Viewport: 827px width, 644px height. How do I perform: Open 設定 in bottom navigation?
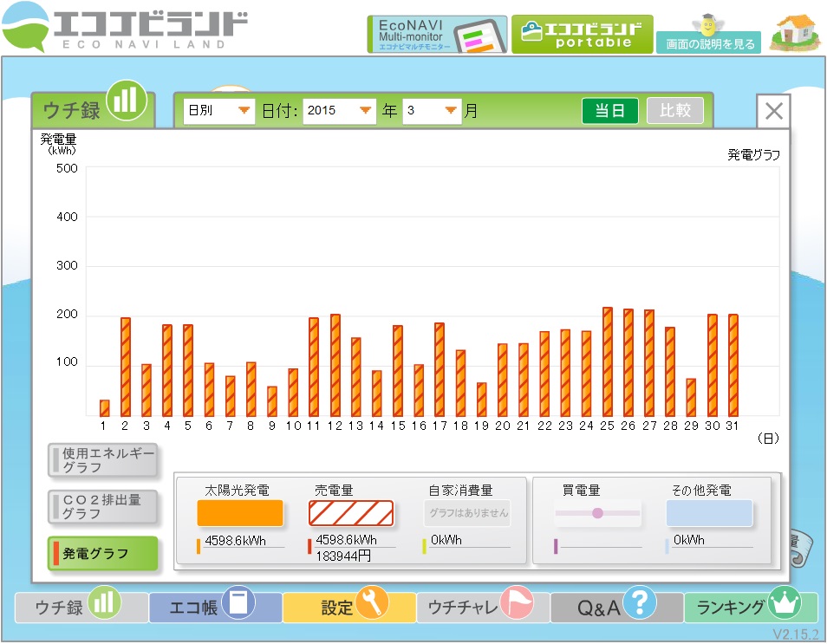click(349, 607)
